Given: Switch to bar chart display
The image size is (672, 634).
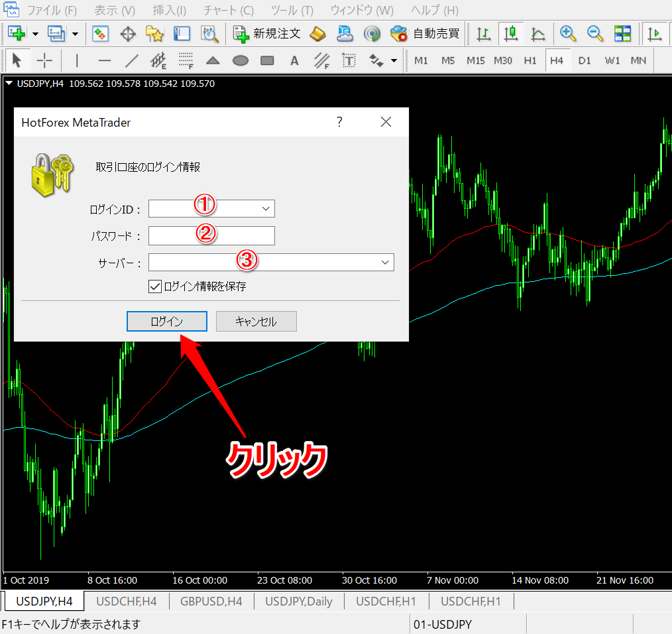Looking at the screenshot, I should point(483,33).
